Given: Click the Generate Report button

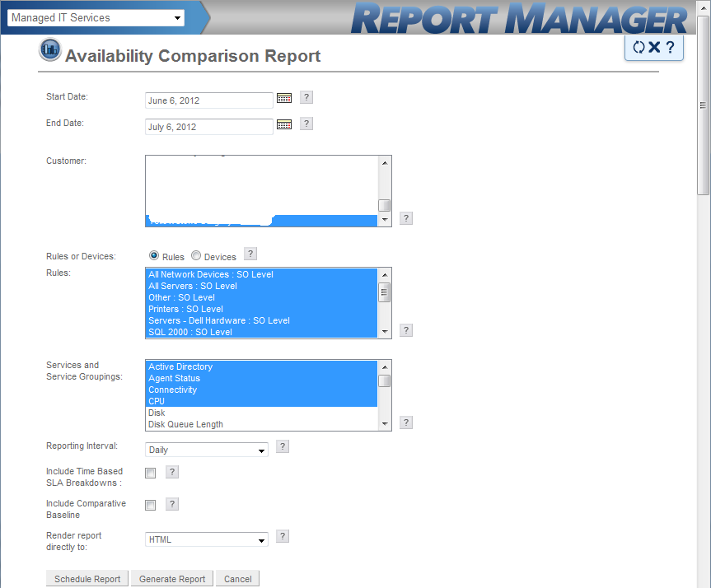Looking at the screenshot, I should [x=171, y=578].
